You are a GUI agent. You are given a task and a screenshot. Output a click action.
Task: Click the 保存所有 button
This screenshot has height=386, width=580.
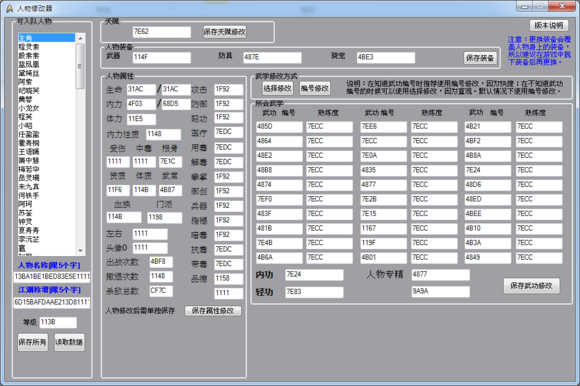33,342
